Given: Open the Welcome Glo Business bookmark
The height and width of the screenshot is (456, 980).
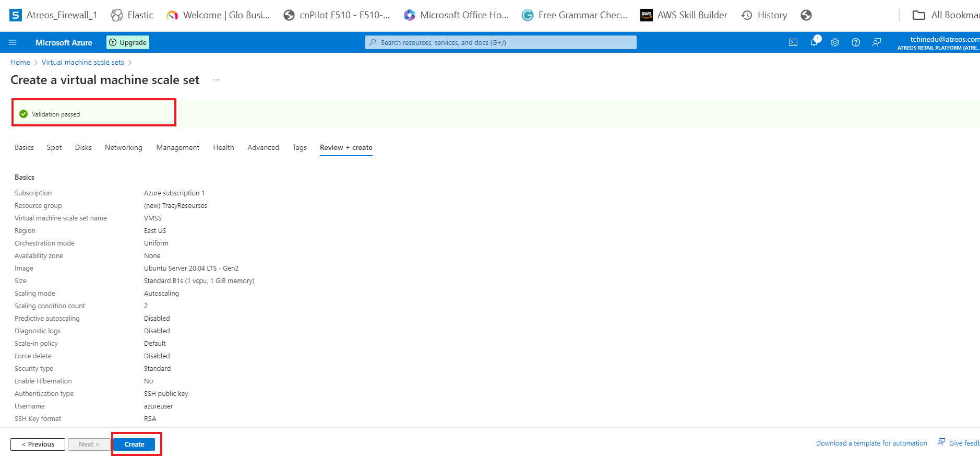Looking at the screenshot, I should point(218,15).
